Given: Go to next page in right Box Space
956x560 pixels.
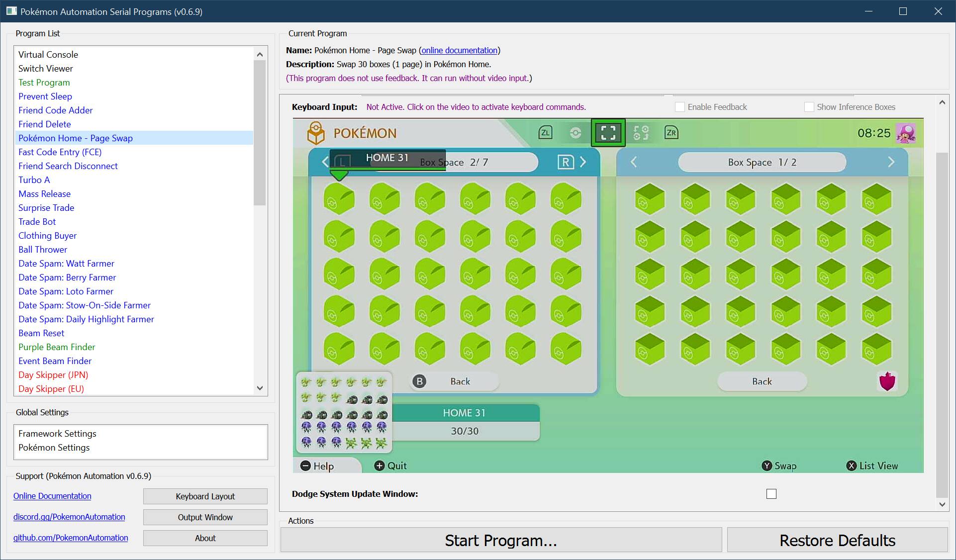Looking at the screenshot, I should tap(891, 162).
